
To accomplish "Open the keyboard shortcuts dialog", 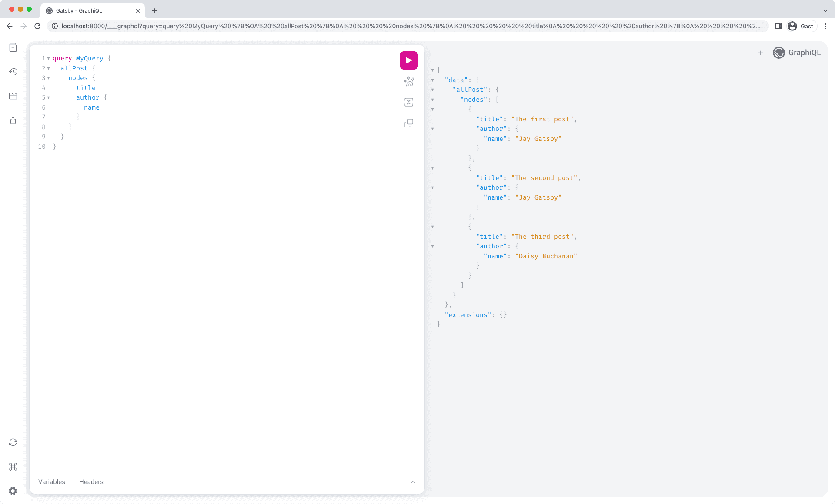I will point(13,467).
